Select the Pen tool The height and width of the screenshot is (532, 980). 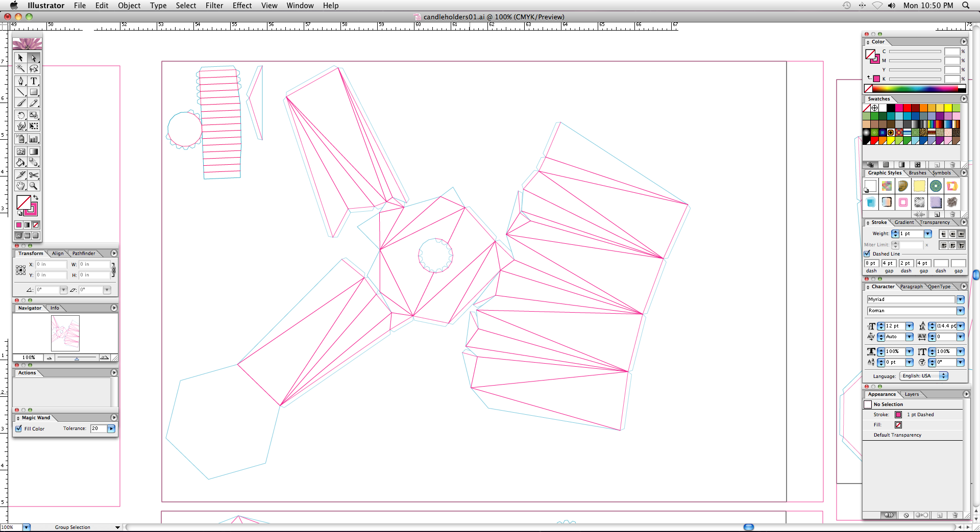[20, 81]
